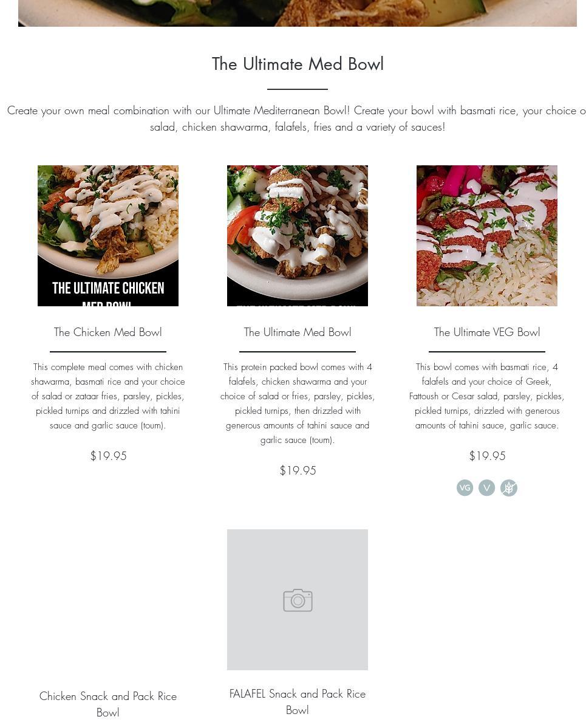Screen dimensions: 586x728
Task: Click the Chicken Med Bowl $19.95 price
Action: (108, 456)
